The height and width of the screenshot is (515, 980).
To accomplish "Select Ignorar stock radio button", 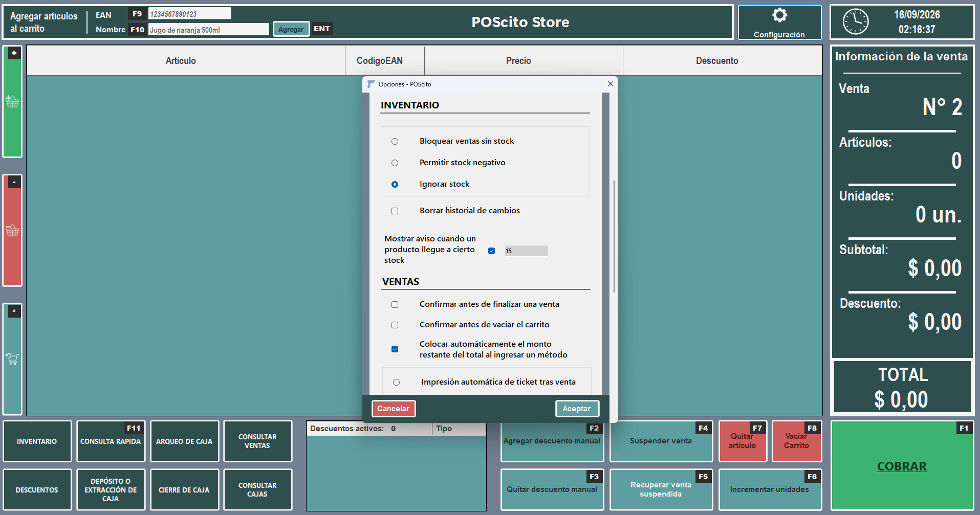I will click(395, 184).
